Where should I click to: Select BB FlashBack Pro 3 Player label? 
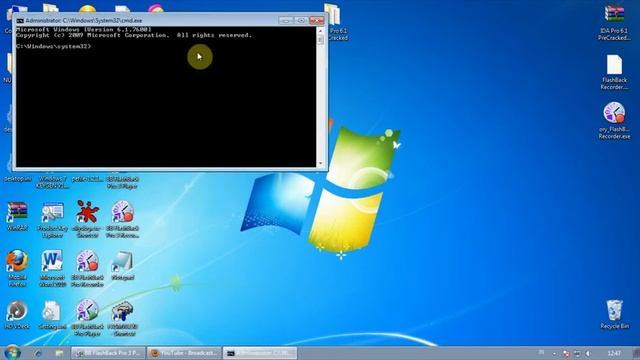[122, 182]
